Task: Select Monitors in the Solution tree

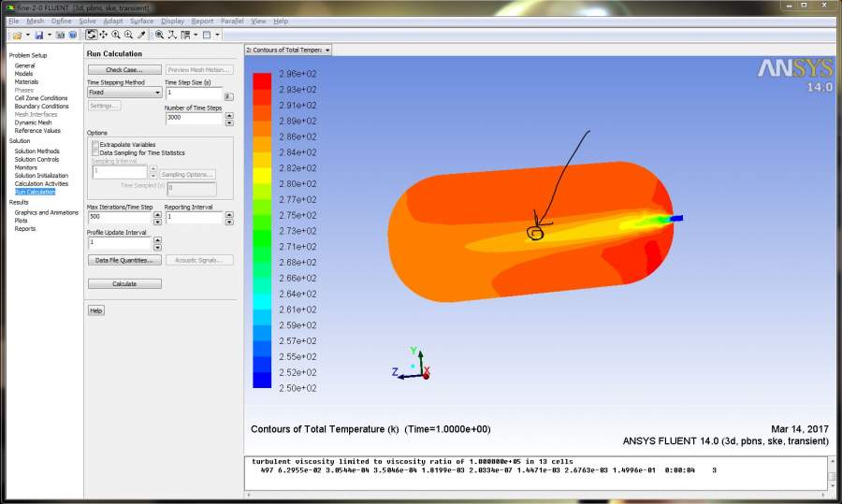Action: (x=26, y=167)
